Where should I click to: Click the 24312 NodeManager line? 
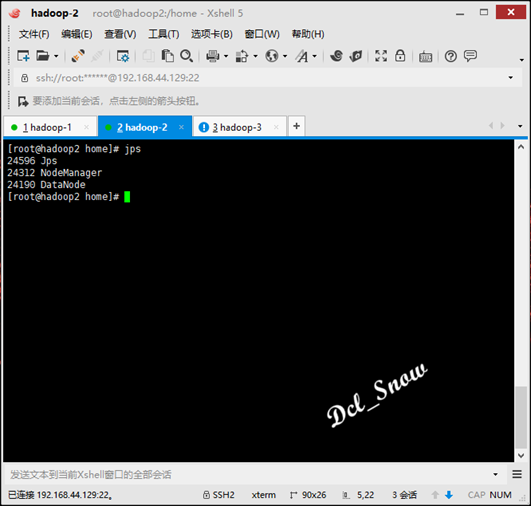point(55,173)
